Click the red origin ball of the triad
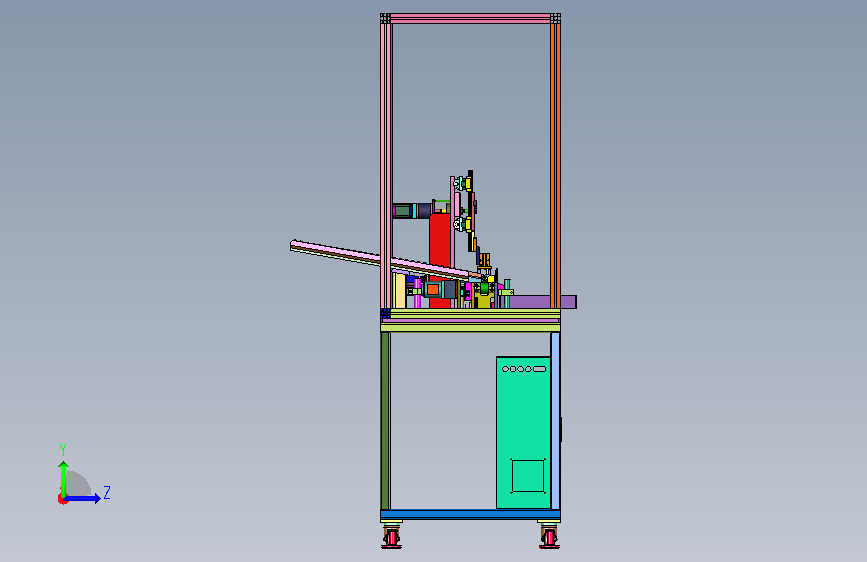 tap(62, 499)
